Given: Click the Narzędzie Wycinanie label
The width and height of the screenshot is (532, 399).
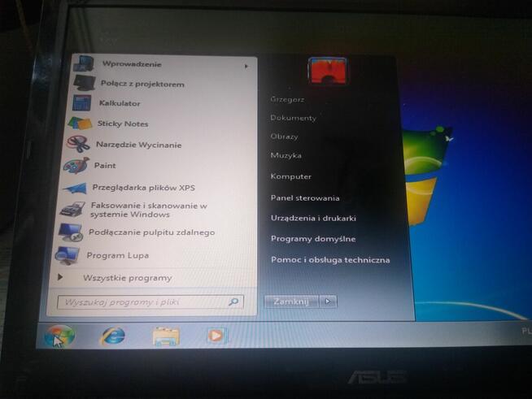Looking at the screenshot, I should 139,145.
